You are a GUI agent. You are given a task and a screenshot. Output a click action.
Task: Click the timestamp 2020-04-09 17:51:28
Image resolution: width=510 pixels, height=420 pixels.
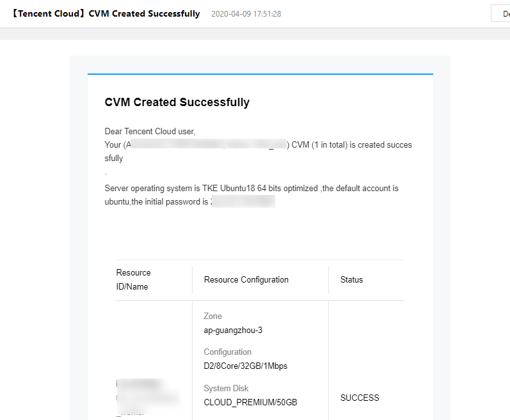pos(246,14)
